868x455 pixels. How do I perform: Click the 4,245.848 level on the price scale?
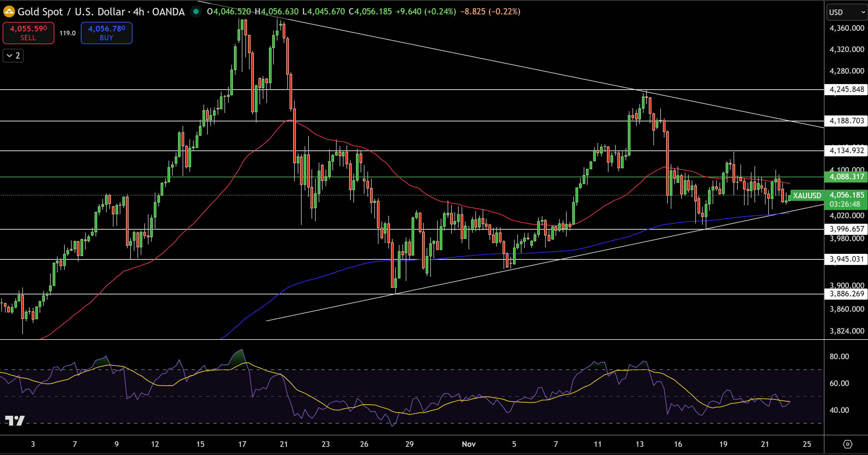846,89
